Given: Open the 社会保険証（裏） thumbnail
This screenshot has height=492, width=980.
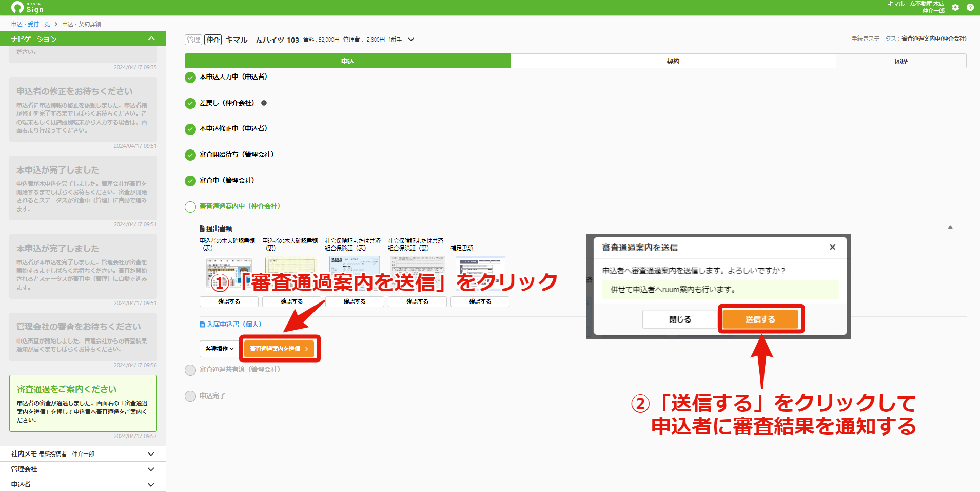Looking at the screenshot, I should click(x=417, y=272).
